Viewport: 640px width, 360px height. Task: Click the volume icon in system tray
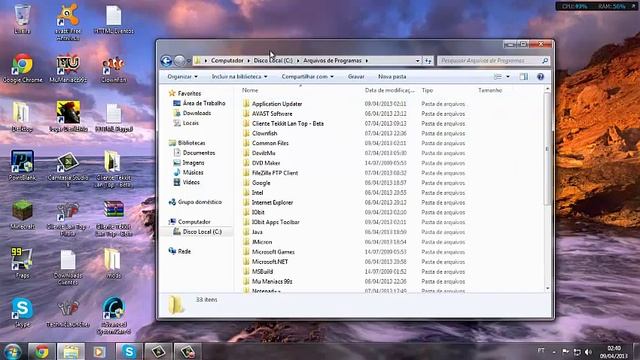click(588, 352)
